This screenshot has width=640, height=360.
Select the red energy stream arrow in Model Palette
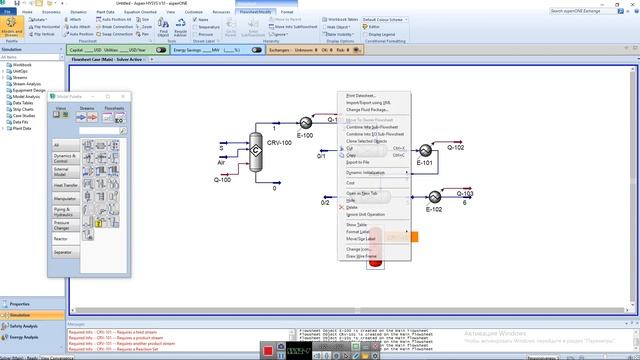pos(93,118)
